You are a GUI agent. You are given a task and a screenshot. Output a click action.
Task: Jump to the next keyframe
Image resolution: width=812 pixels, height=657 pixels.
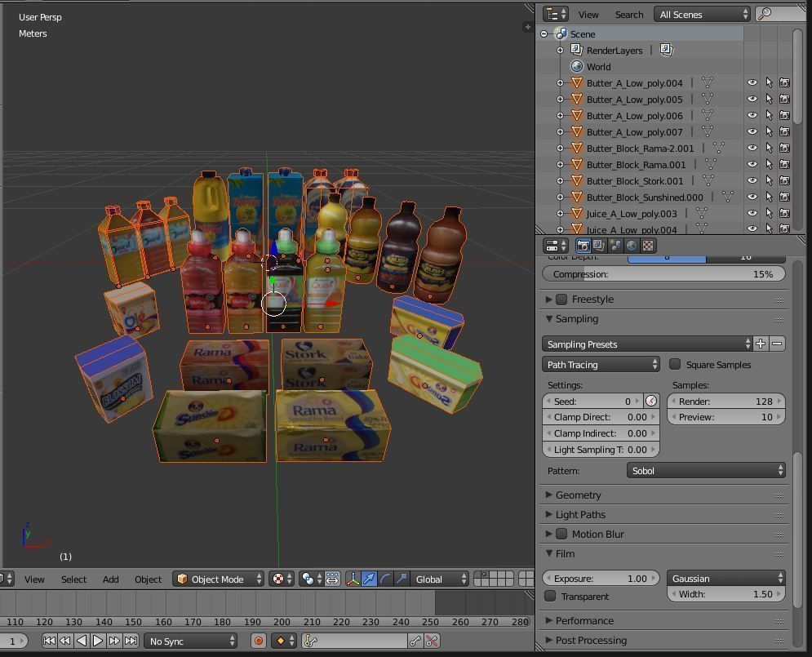tap(114, 641)
